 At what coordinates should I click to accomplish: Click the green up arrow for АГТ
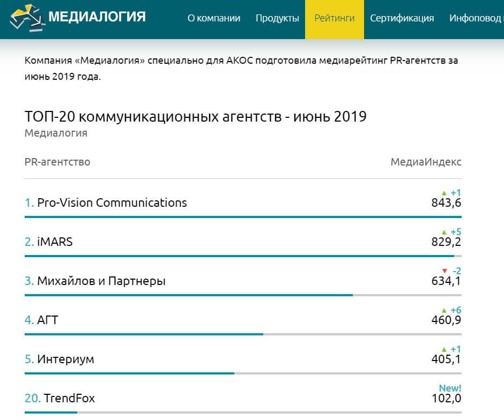tap(444, 311)
